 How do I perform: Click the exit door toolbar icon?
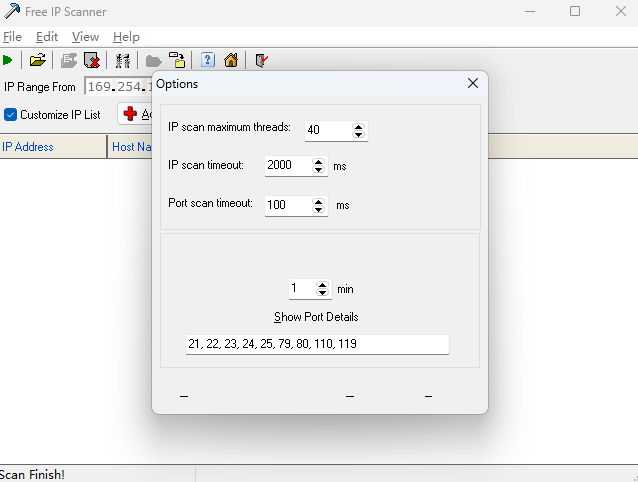pyautogui.click(x=260, y=61)
